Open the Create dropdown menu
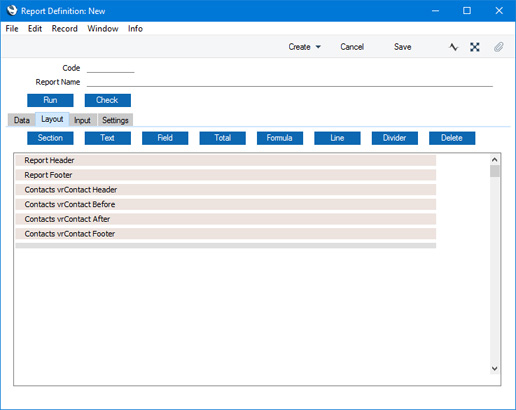 pyautogui.click(x=305, y=47)
